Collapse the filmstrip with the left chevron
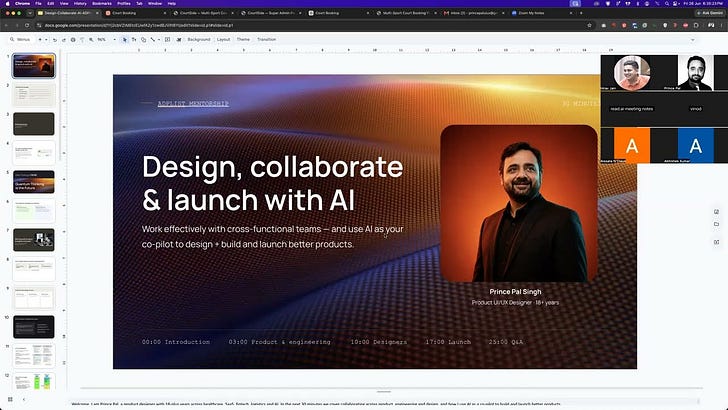Image resolution: width=728 pixels, height=410 pixels. [x=24, y=399]
